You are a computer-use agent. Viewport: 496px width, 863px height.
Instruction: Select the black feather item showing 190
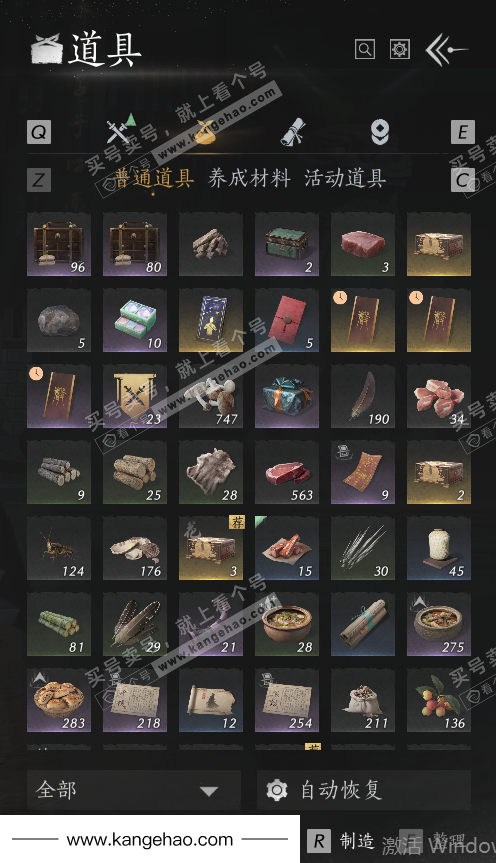click(x=363, y=396)
